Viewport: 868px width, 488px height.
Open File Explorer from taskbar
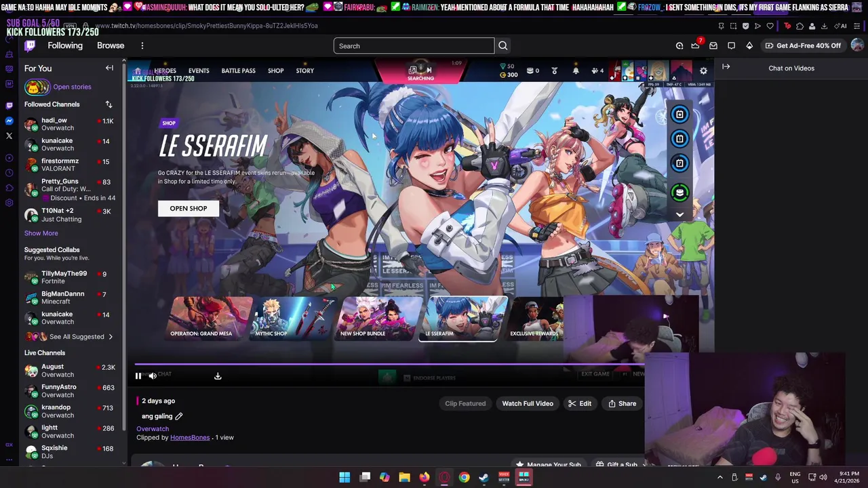[x=404, y=477]
